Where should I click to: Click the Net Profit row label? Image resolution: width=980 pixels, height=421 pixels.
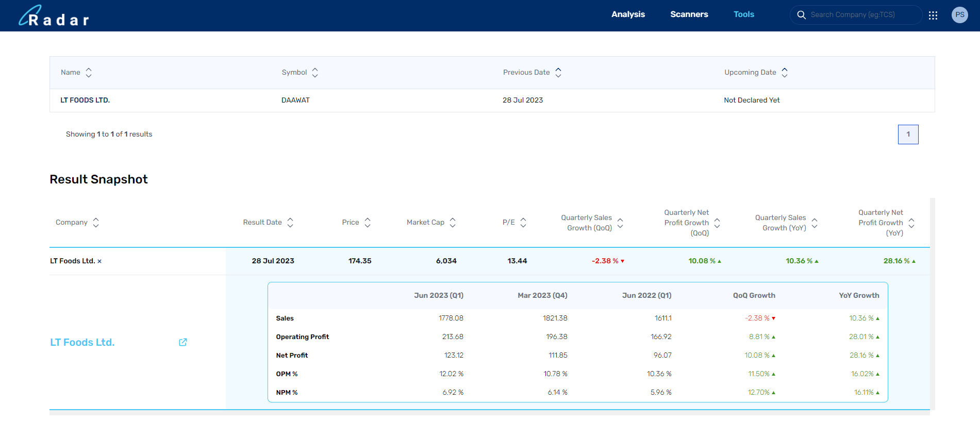point(292,356)
